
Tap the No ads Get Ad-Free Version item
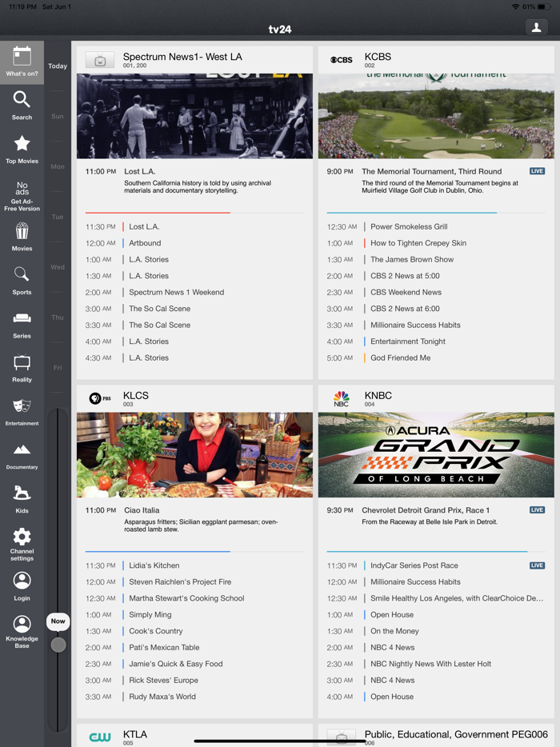tap(22, 196)
